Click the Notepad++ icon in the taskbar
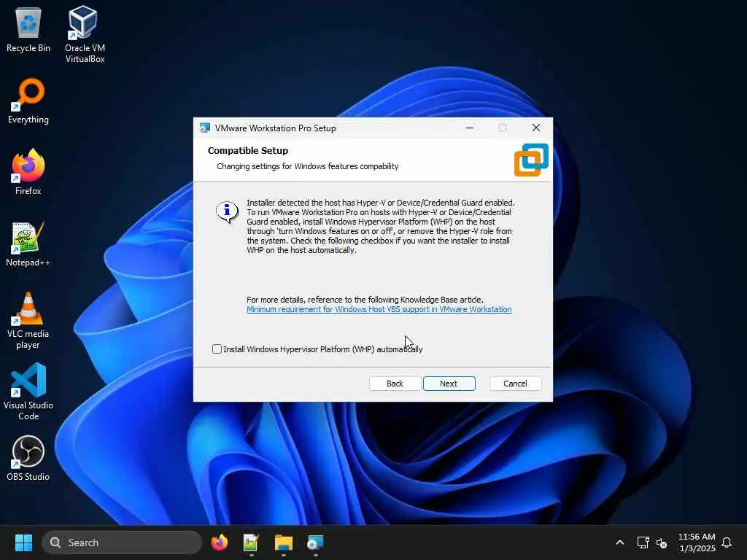 [251, 542]
